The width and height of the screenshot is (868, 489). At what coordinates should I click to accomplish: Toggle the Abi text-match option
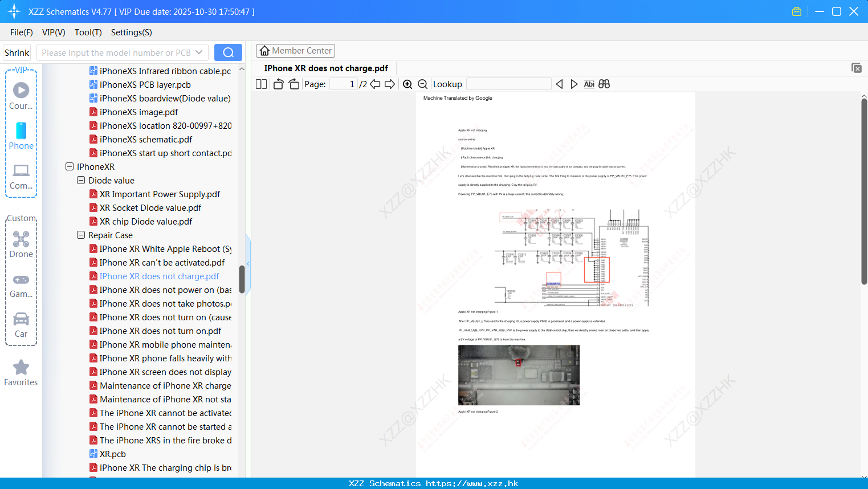(589, 84)
